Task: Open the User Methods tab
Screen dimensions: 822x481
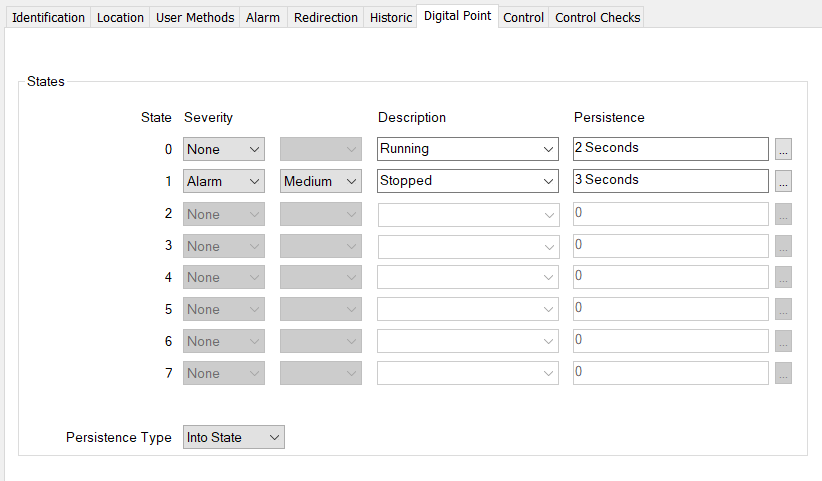Action: click(x=195, y=18)
